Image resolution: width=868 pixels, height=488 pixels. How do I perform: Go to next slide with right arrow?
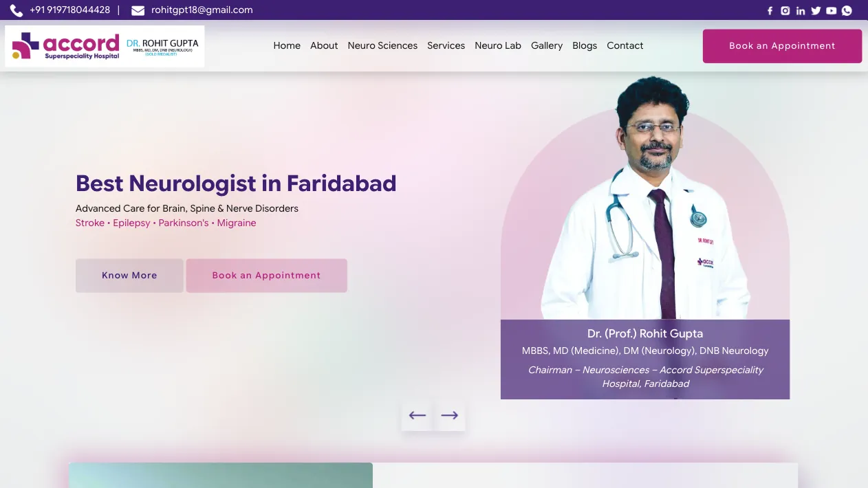point(450,415)
